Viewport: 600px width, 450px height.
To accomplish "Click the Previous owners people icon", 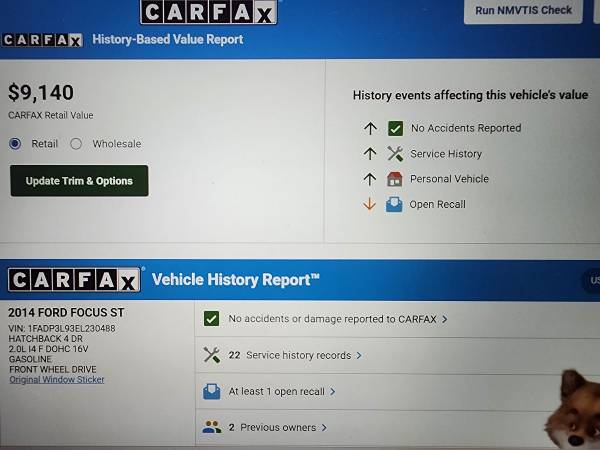I will 211,427.
